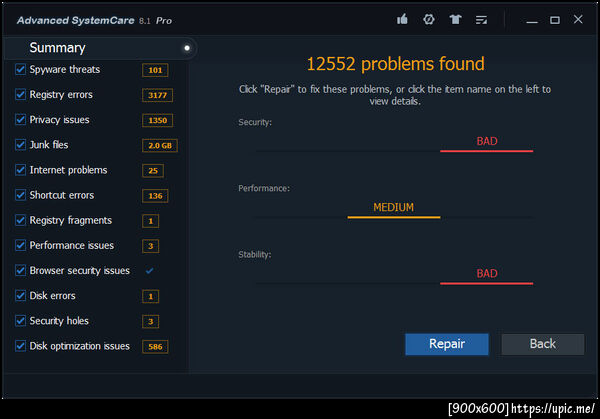Open the skin t-shirt icon
Viewport: 600px width, 419px height.
click(x=455, y=19)
